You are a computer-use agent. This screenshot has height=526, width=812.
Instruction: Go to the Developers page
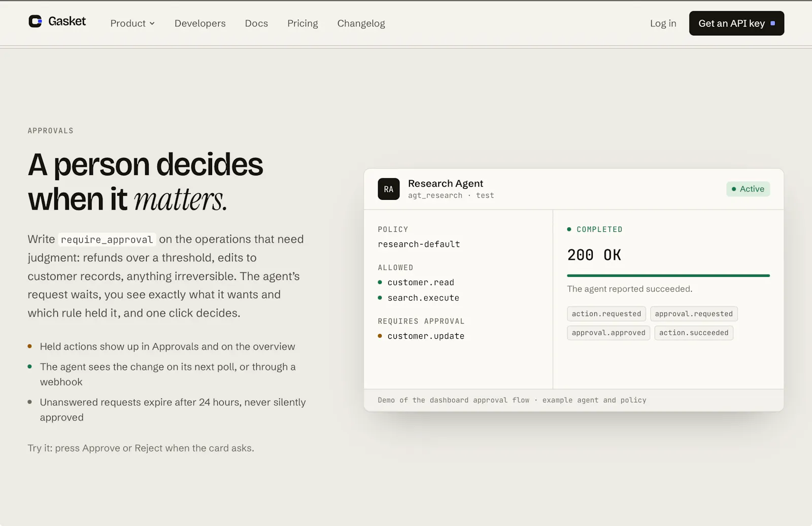coord(200,23)
